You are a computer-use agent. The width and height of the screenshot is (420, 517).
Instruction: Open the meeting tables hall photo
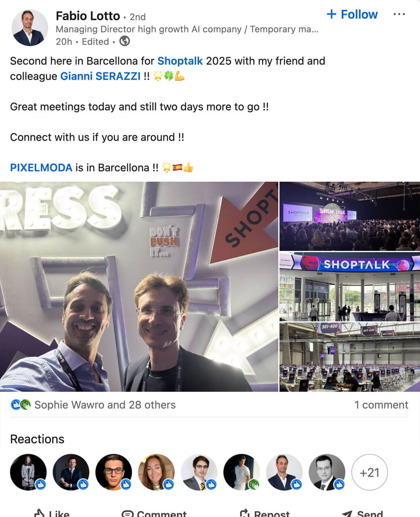(x=350, y=357)
